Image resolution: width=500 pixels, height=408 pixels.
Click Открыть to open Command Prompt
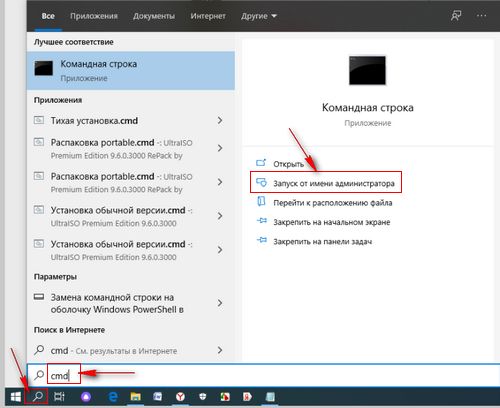click(289, 164)
